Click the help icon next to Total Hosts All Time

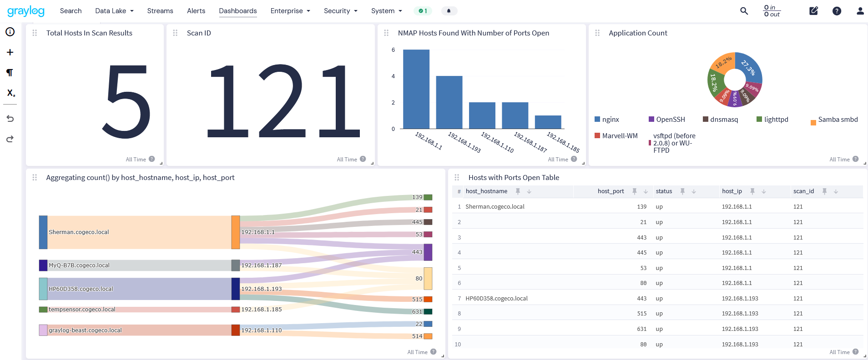[152, 159]
